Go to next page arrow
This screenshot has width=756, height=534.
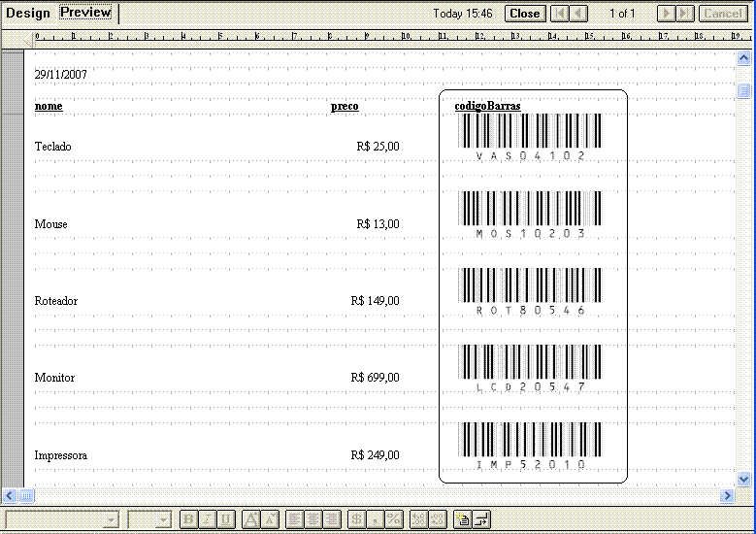[667, 14]
